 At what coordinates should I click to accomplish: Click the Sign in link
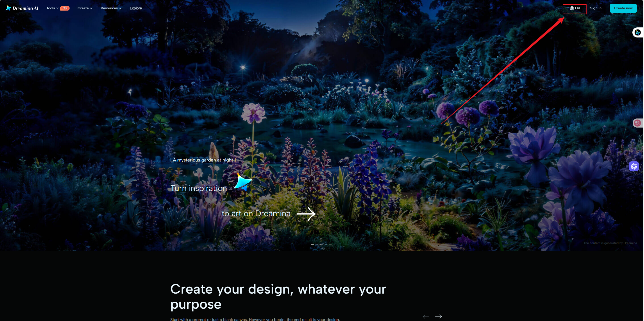(596, 8)
